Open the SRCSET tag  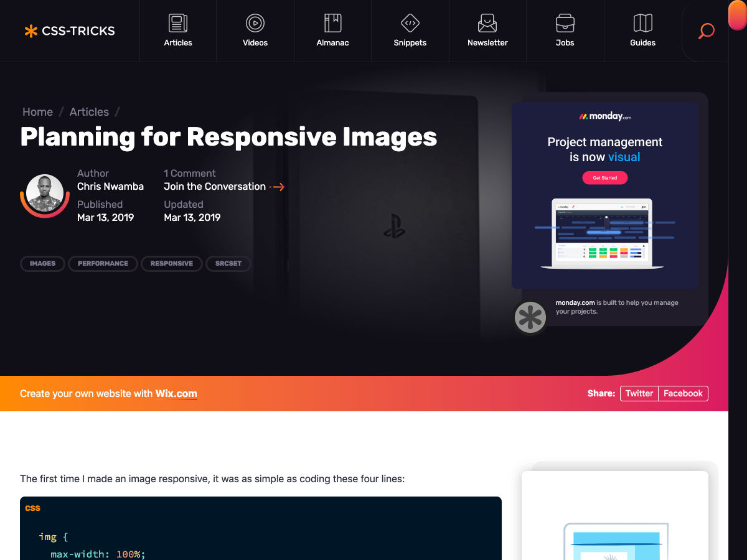click(228, 264)
